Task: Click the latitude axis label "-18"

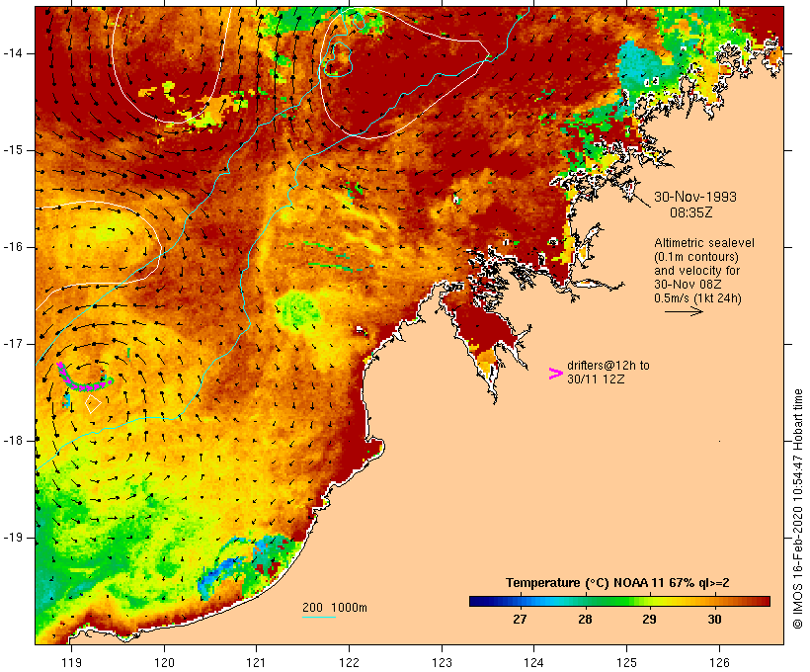Action: pos(13,441)
